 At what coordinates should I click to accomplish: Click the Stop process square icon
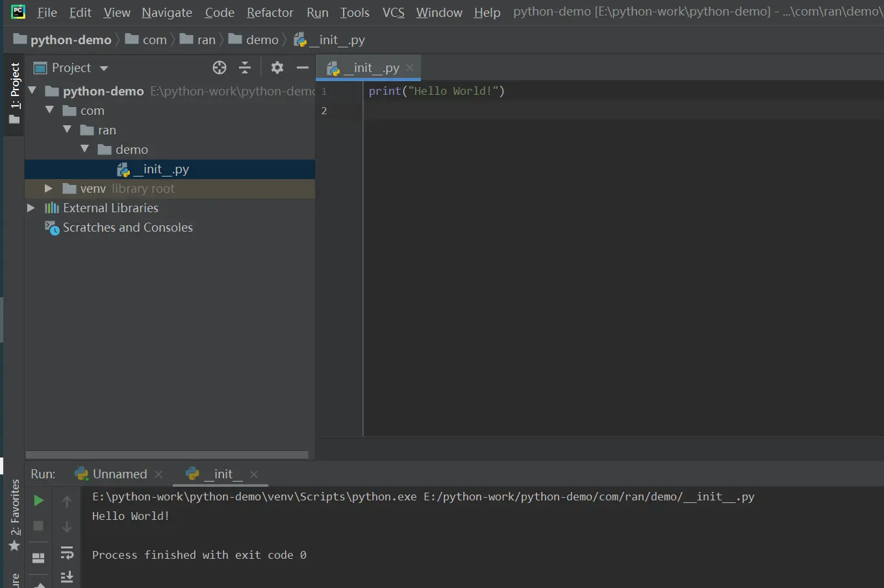pos(38,526)
